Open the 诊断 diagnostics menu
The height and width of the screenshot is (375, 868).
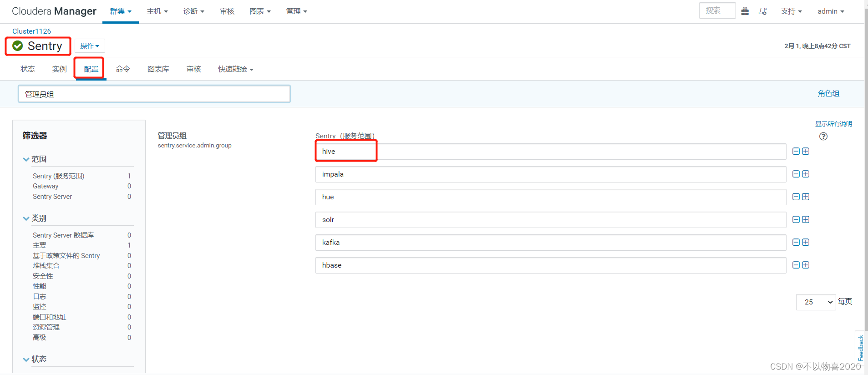(194, 11)
